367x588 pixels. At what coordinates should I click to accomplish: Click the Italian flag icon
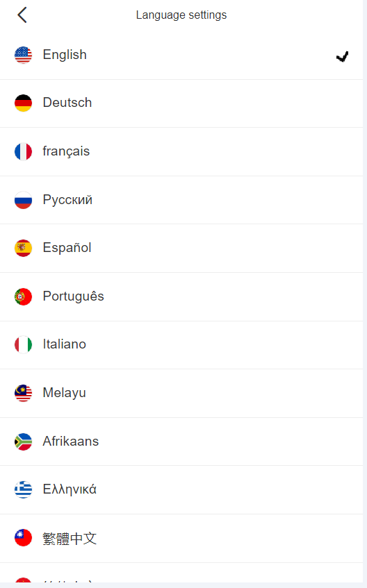tap(24, 344)
